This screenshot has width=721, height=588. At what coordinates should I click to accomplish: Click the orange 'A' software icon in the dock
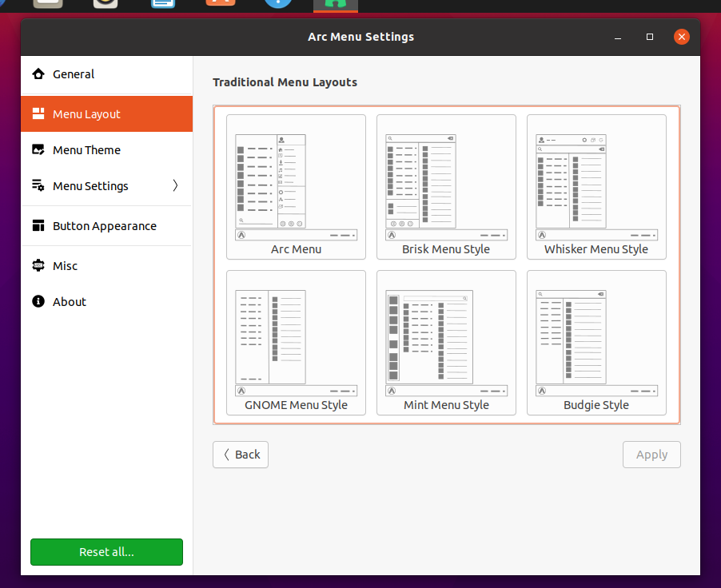point(221,2)
